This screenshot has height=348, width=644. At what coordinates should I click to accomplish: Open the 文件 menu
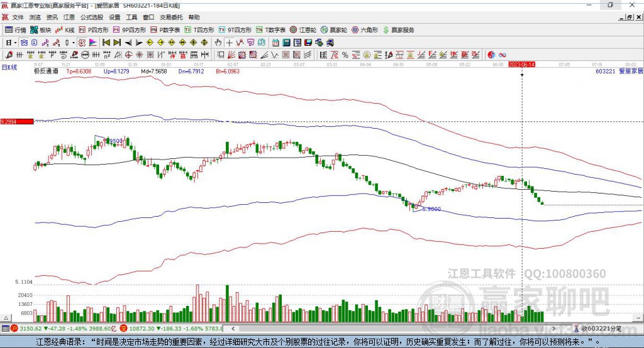click(18, 17)
